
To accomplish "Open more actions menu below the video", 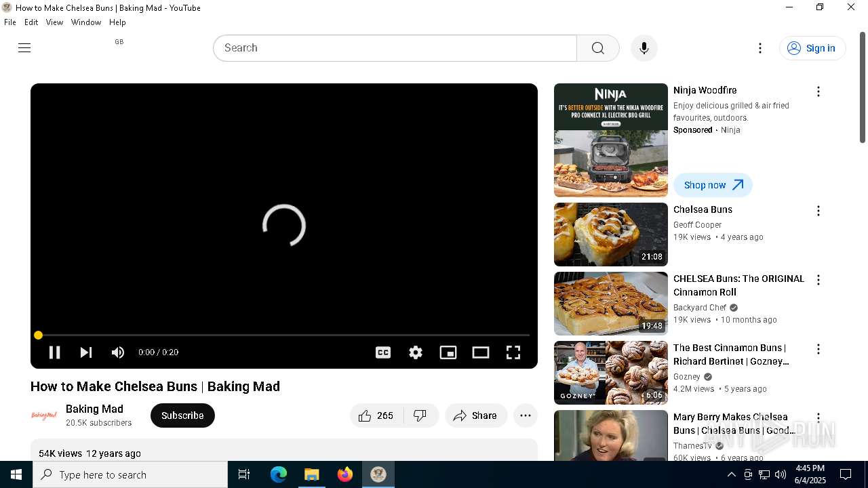I will (x=526, y=415).
